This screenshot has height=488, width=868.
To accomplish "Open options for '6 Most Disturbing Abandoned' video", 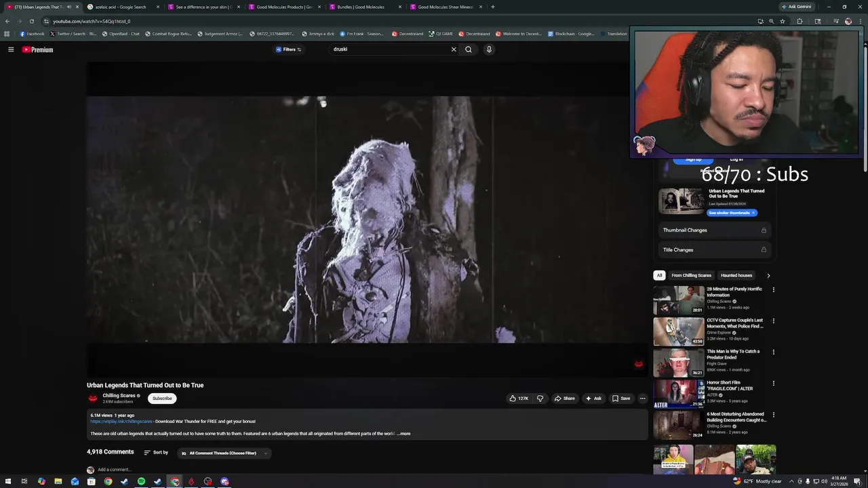I will point(773,415).
